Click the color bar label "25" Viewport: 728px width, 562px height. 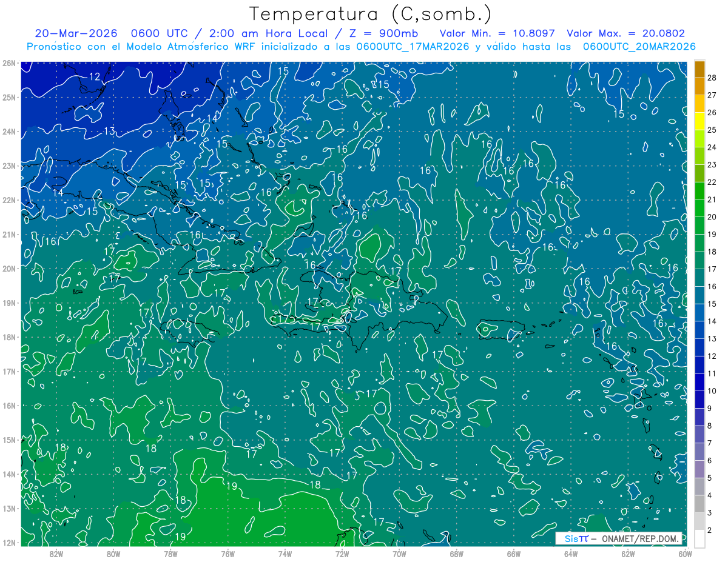712,130
